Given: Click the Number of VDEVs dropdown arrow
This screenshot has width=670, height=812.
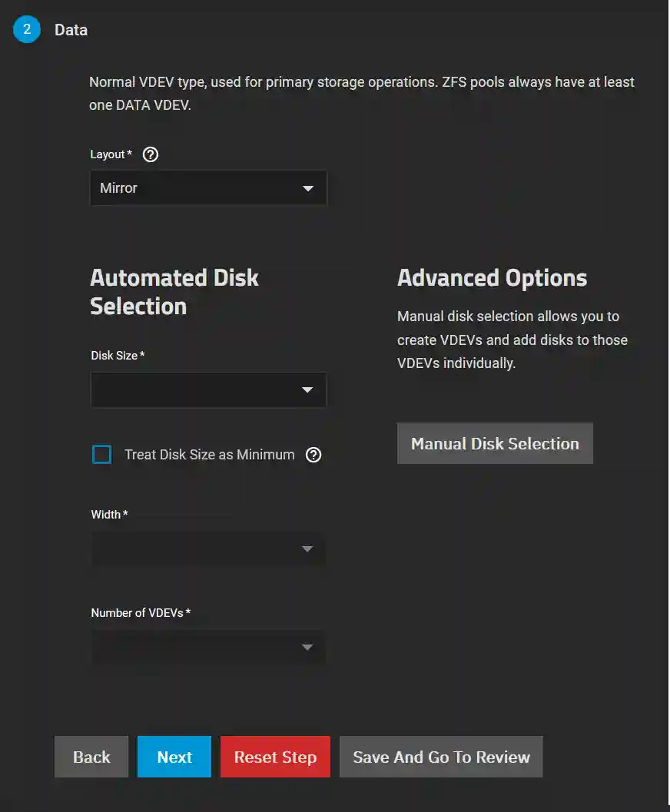Looking at the screenshot, I should coord(307,647).
